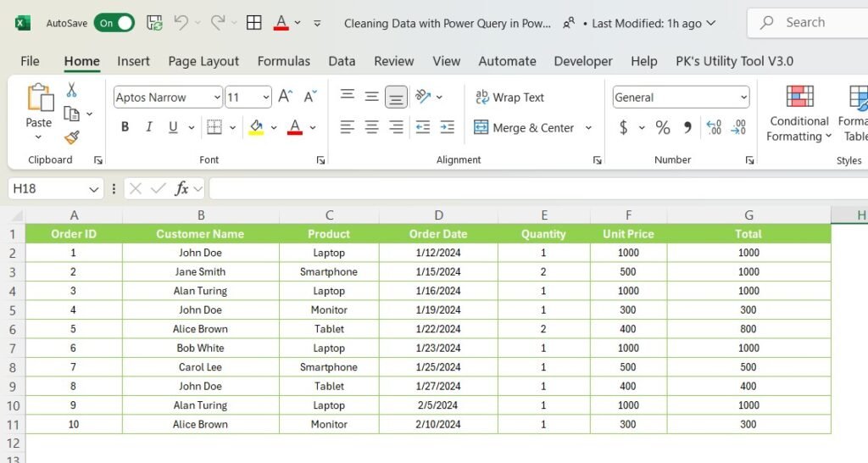Click the Merge & Center button

[x=524, y=128]
